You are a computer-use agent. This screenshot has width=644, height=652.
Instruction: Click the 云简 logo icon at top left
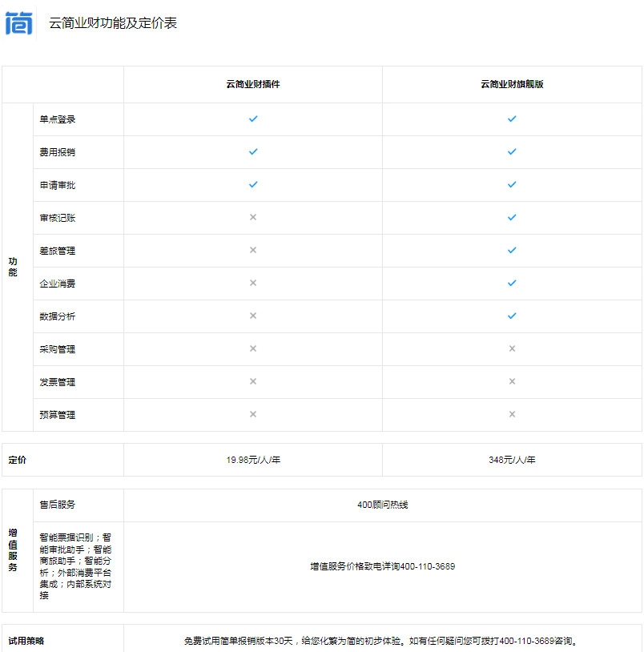18,23
